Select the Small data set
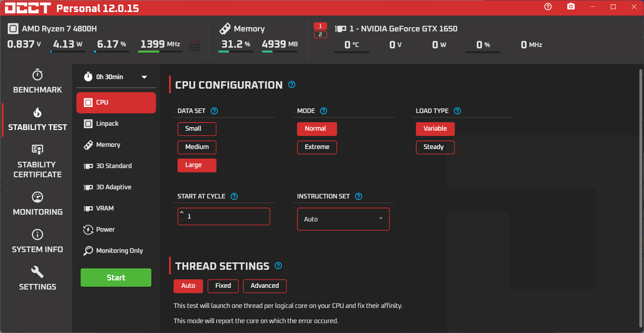Viewport: 644px width, 333px height. [197, 129]
